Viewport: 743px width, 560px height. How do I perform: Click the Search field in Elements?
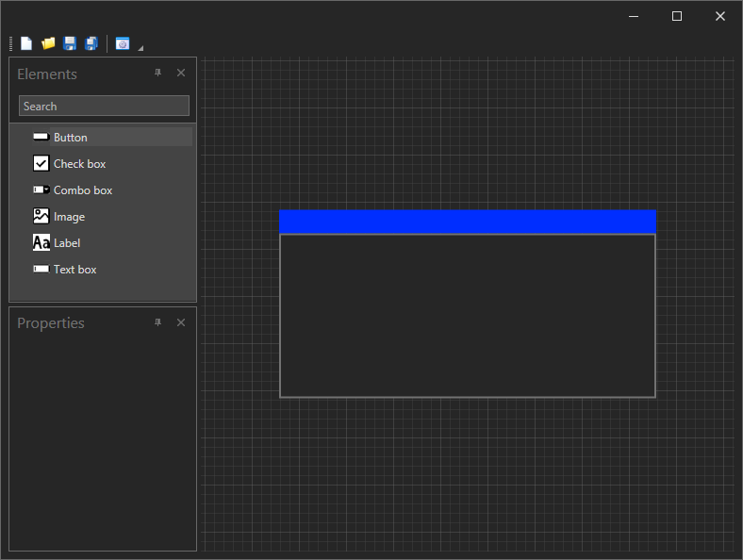(104, 106)
